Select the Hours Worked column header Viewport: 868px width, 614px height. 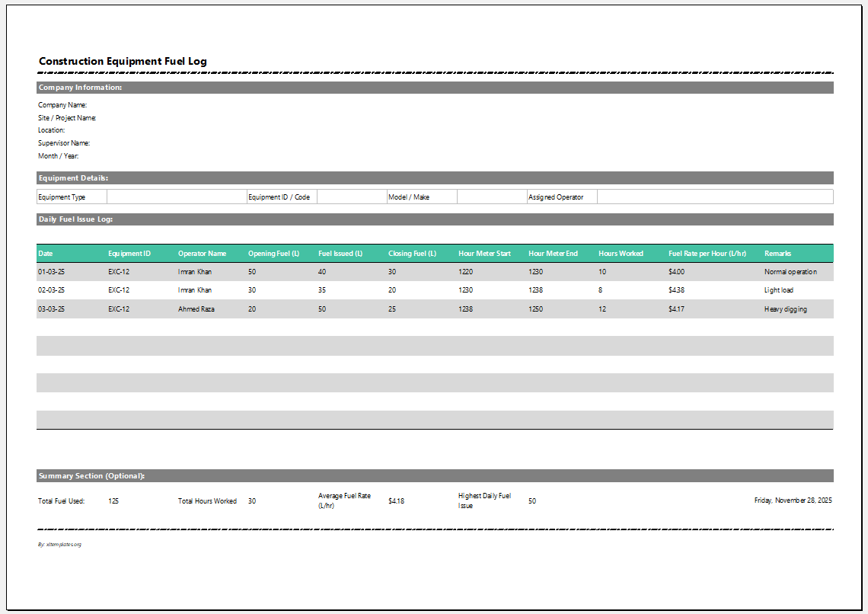(x=621, y=254)
